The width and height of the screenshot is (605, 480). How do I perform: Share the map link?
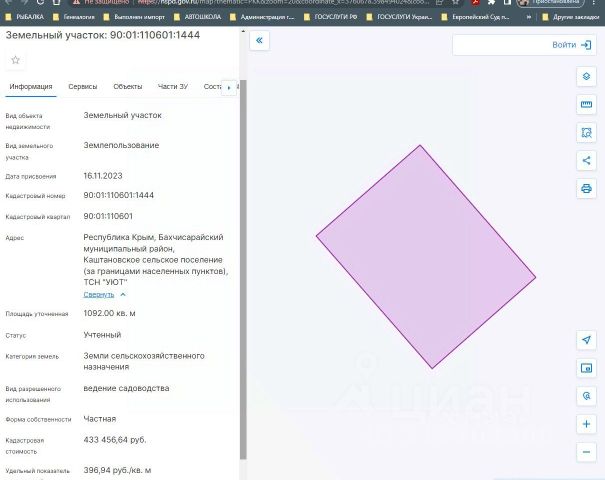[x=586, y=161]
